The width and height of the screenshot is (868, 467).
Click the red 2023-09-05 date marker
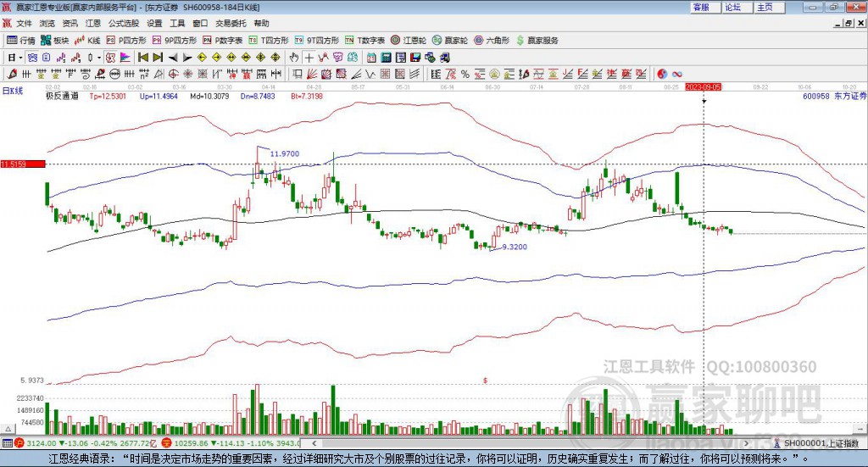click(x=703, y=87)
